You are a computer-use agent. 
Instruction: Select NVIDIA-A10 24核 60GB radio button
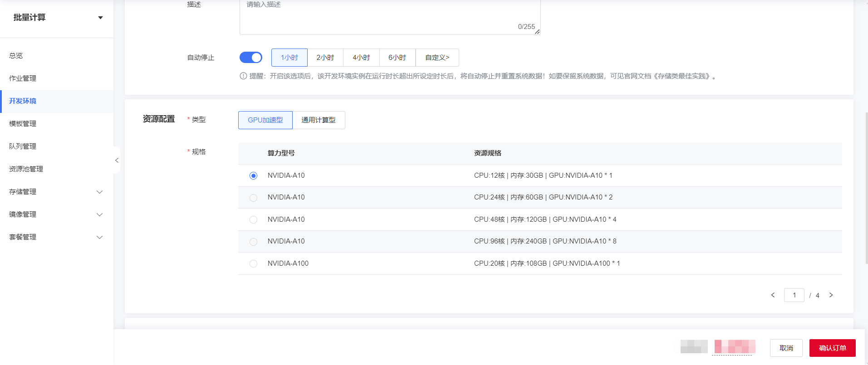tap(253, 198)
